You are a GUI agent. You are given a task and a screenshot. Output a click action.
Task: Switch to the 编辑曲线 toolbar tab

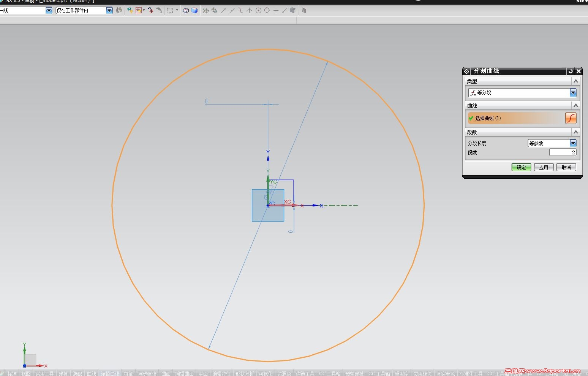[x=110, y=373]
